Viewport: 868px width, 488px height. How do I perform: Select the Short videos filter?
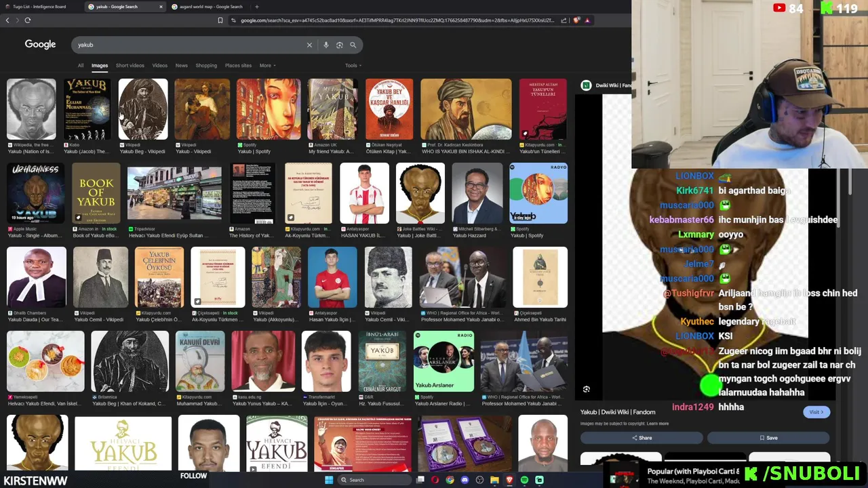(x=130, y=66)
